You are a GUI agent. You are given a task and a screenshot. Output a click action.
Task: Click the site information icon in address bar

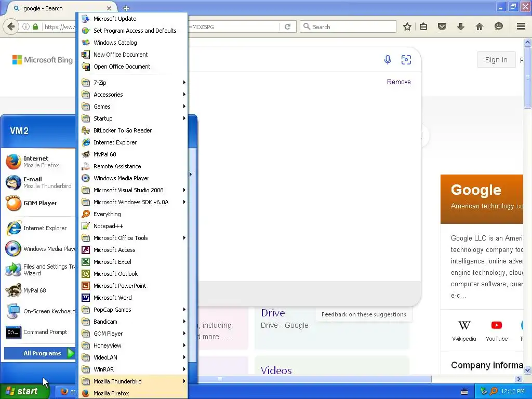[x=26, y=26]
